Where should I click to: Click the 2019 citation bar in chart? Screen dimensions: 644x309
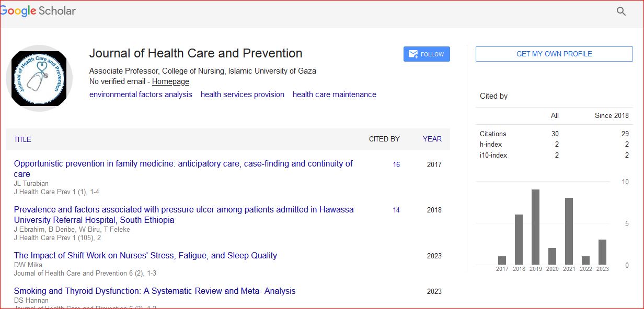[x=535, y=227]
